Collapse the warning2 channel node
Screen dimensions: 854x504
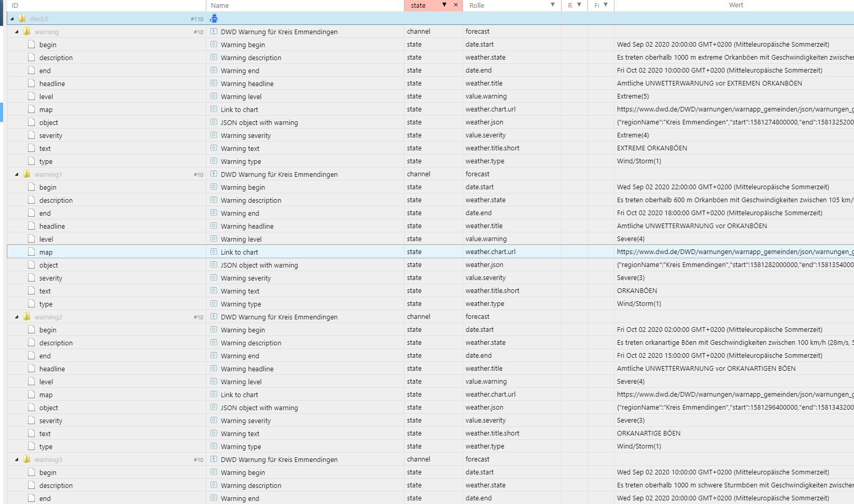pos(17,317)
